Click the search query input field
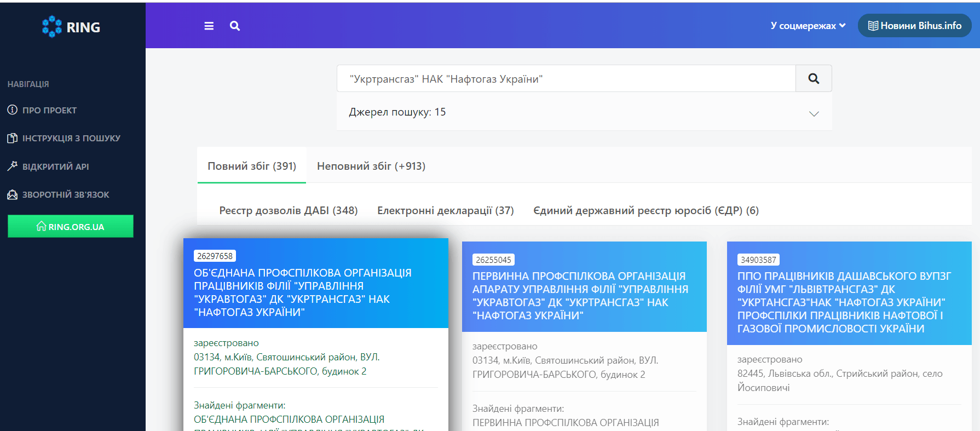The image size is (980, 431). click(566, 78)
